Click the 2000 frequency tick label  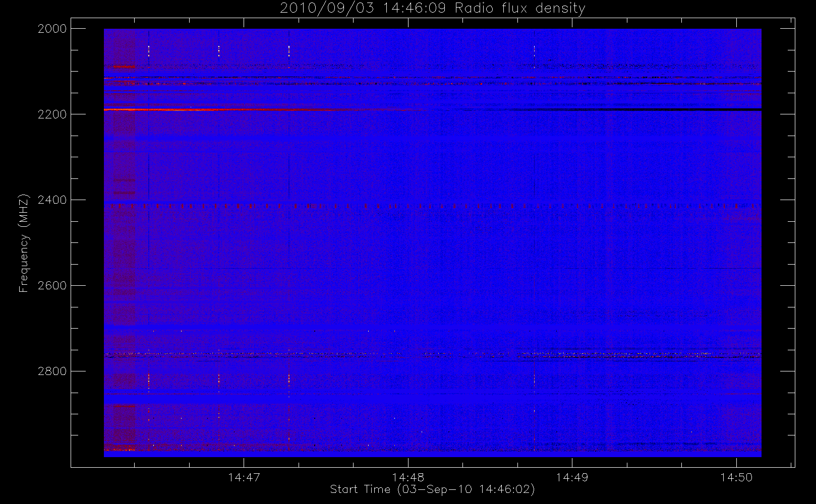click(52, 29)
